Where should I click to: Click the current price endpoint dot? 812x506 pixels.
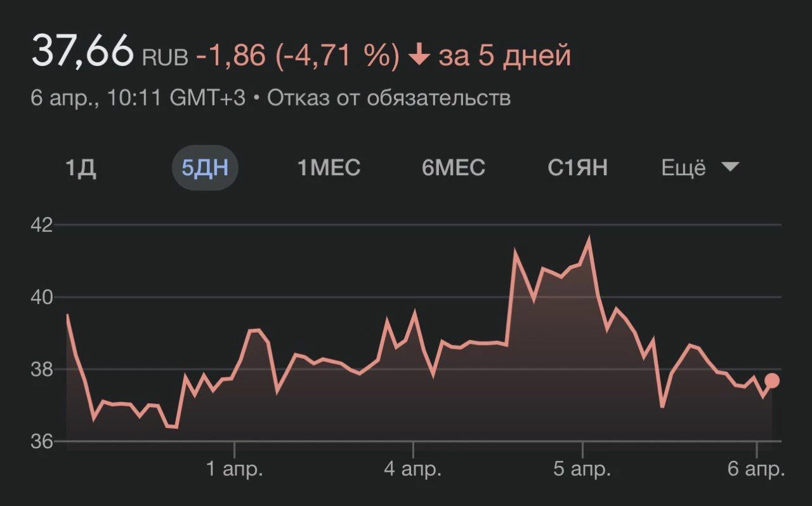[772, 381]
